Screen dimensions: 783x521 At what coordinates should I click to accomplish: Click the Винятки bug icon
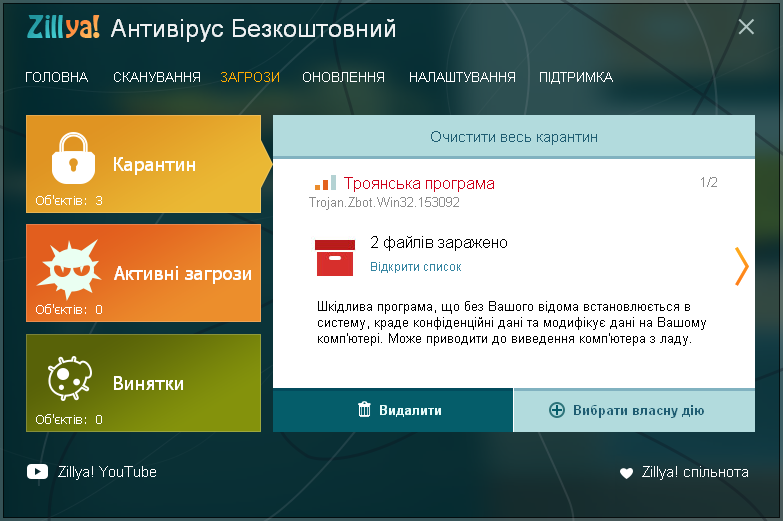coord(70,378)
